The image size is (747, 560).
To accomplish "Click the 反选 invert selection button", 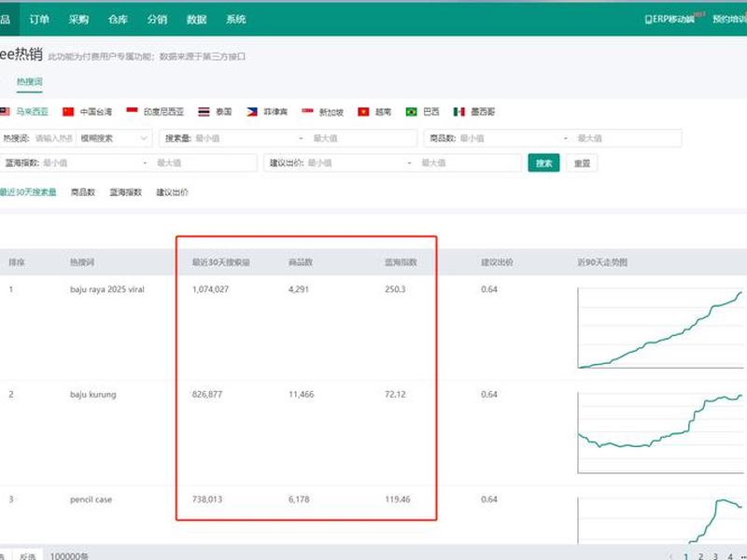I will pyautogui.click(x=28, y=555).
